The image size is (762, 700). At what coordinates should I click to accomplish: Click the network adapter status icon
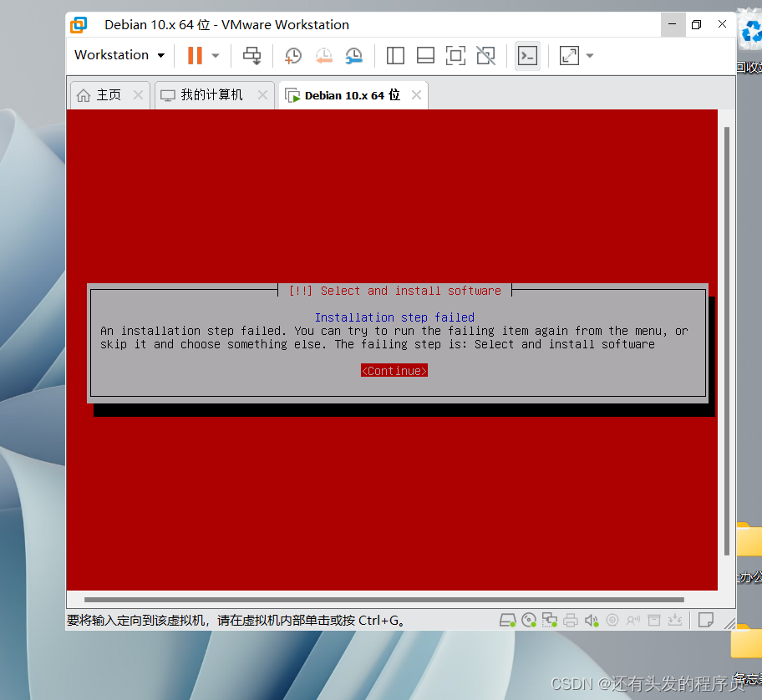tap(550, 620)
